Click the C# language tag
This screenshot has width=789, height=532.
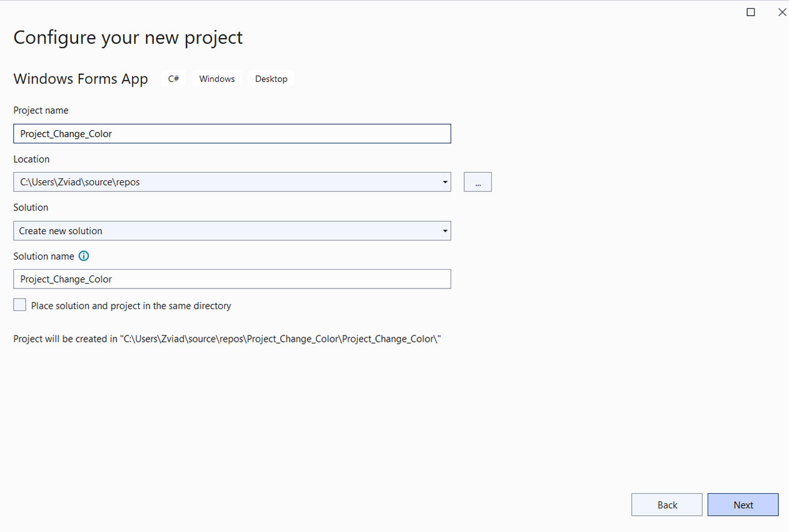173,79
